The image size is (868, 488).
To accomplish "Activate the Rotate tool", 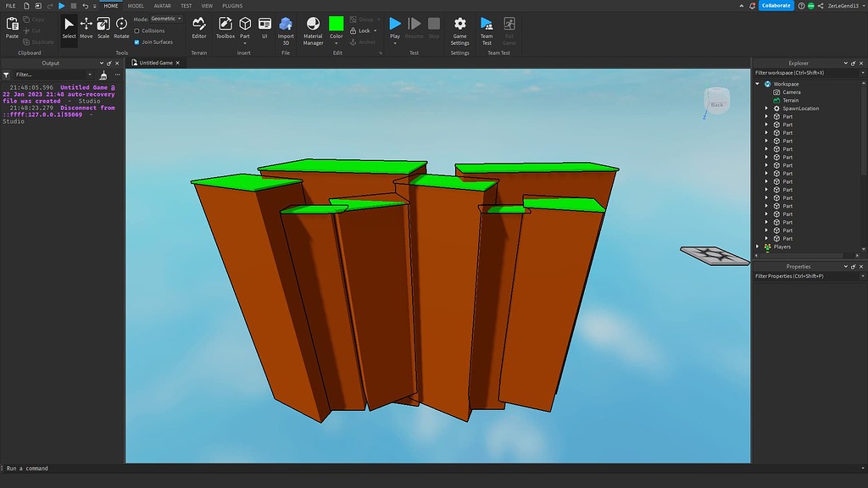I will click(121, 28).
